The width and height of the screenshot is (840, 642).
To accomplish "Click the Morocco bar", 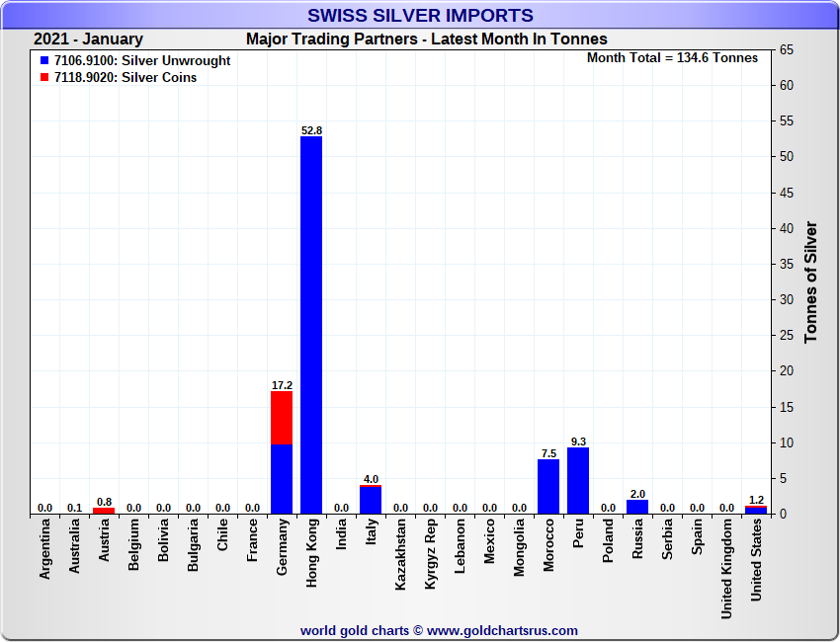I will point(548,487).
